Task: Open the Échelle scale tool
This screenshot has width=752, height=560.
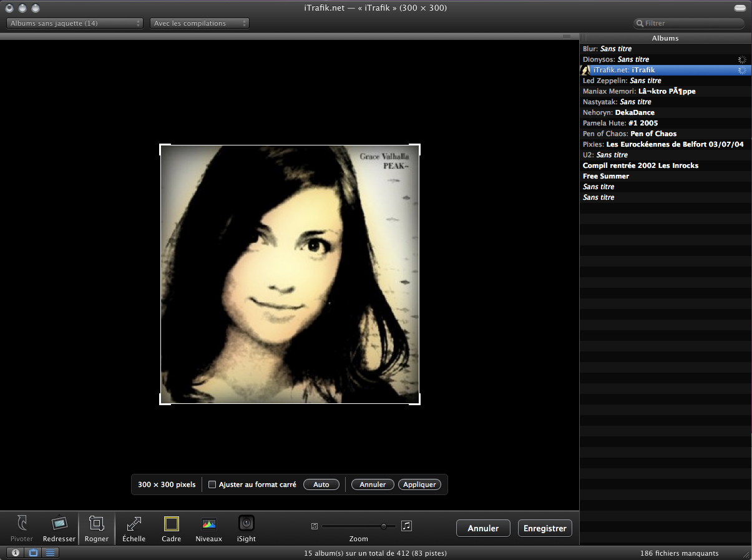Action: [134, 528]
